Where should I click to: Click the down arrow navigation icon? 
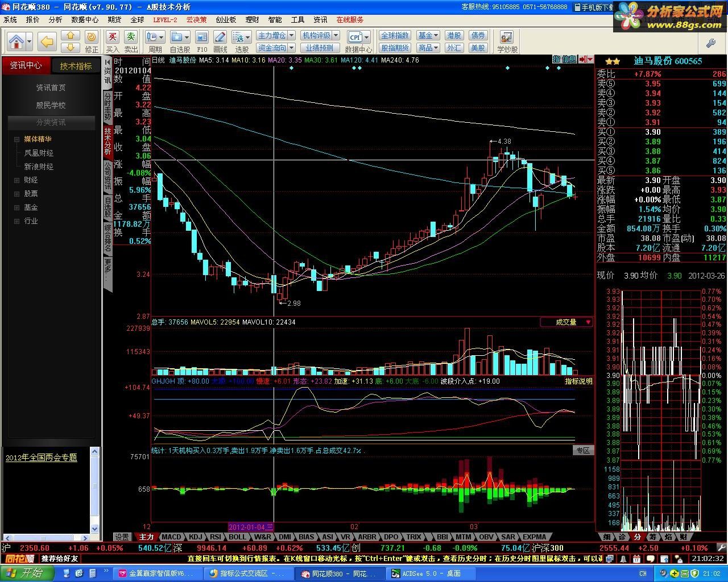tap(71, 48)
